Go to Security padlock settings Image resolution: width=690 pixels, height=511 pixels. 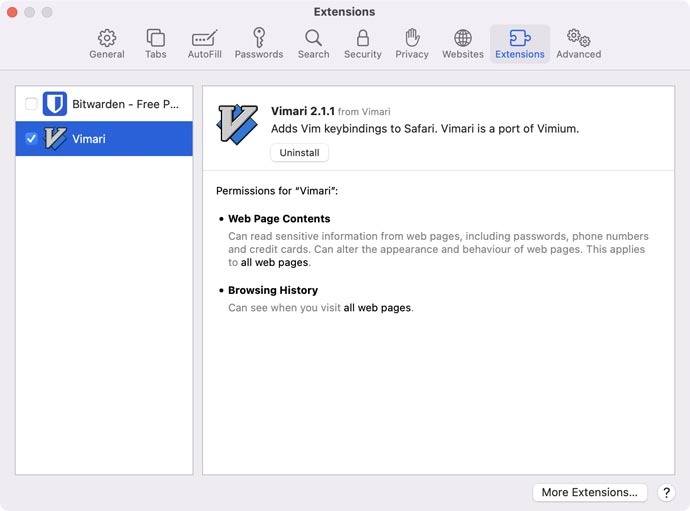coord(362,43)
